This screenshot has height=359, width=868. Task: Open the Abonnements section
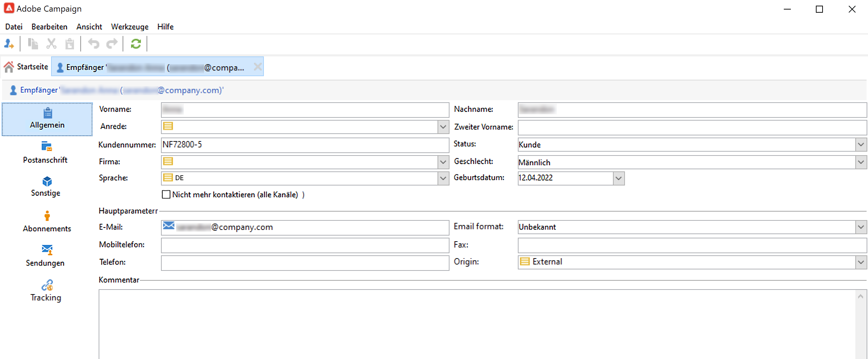coord(47,222)
